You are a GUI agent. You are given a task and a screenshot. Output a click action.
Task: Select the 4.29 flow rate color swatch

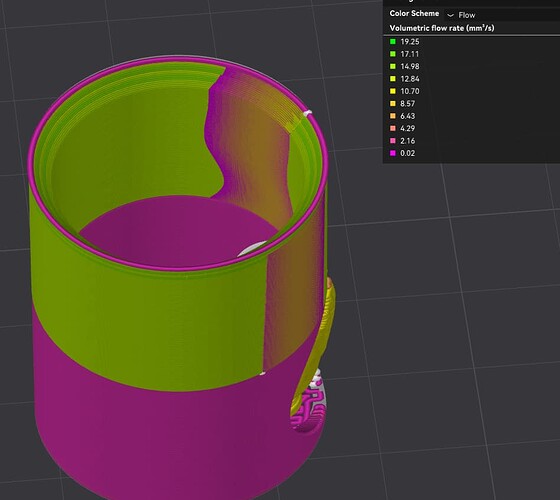[393, 128]
